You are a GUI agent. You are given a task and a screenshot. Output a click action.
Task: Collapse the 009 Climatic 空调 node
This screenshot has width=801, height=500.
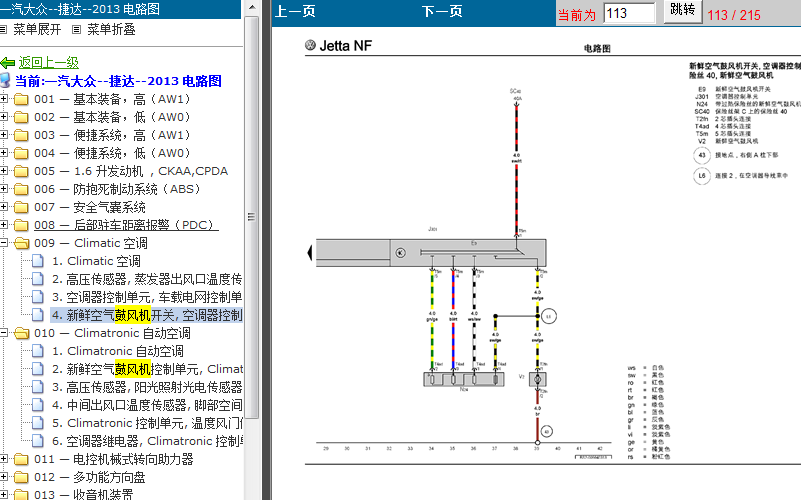point(4,243)
